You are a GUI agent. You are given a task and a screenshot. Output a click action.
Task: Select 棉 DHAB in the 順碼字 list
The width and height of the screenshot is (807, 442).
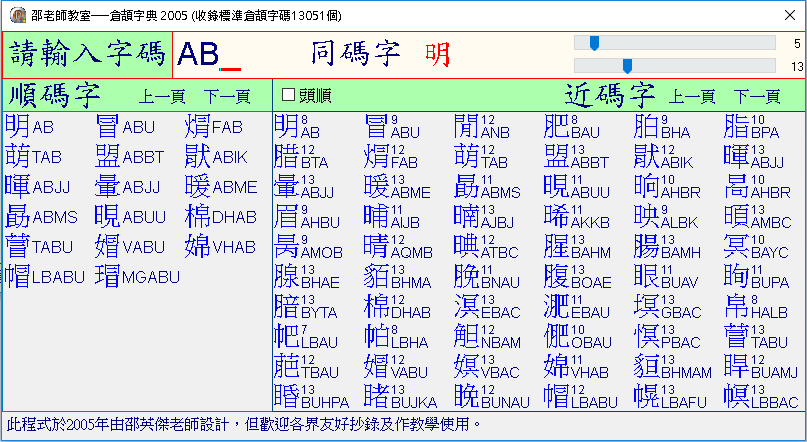(221, 216)
